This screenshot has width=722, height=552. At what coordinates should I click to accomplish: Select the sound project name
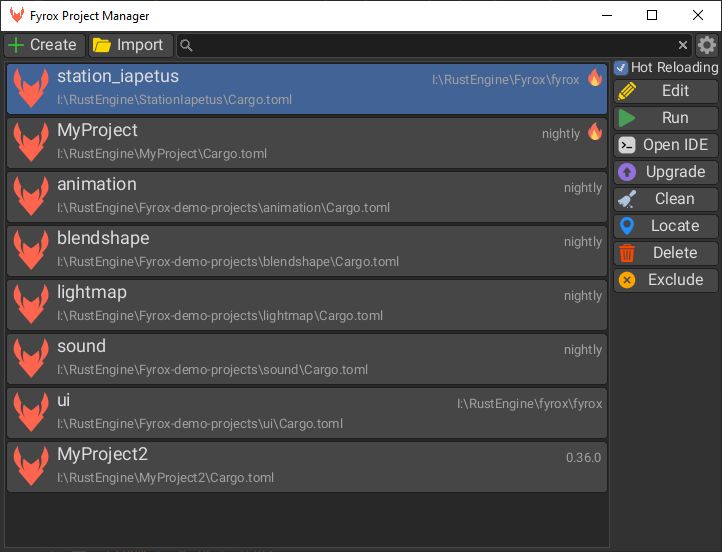coord(82,346)
